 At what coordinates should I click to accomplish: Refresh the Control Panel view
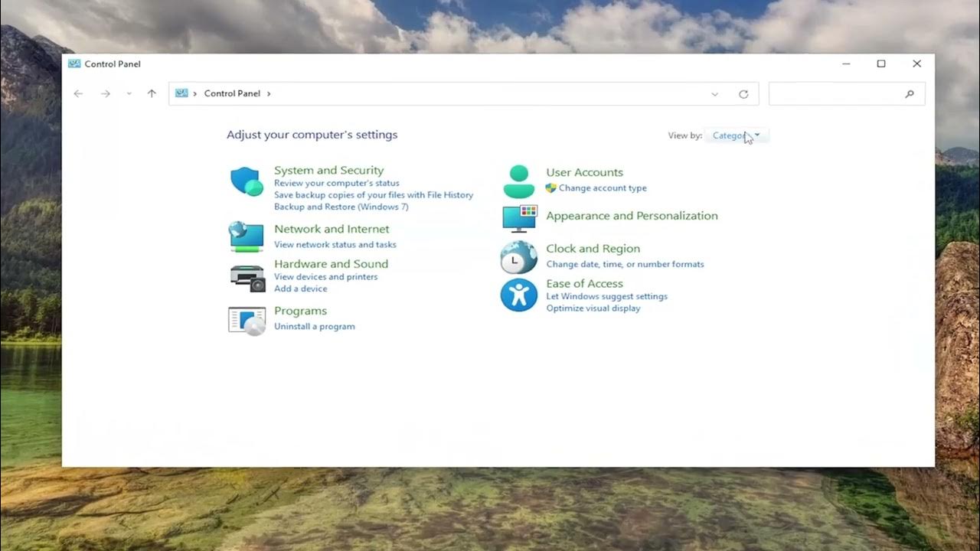743,94
